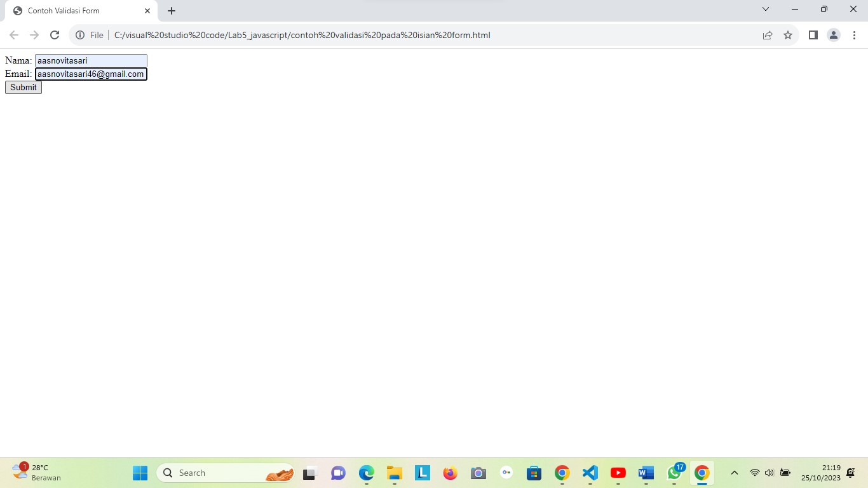Launch Visual Studio Code from the taskbar
Screen dimensions: 868x488
(x=590, y=473)
